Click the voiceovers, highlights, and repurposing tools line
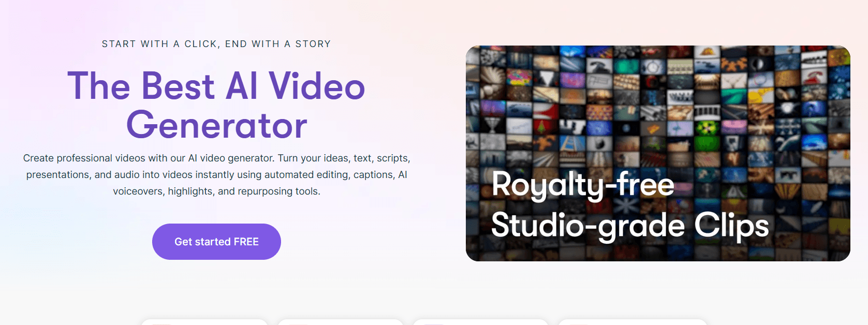The width and height of the screenshot is (868, 325). point(216,191)
